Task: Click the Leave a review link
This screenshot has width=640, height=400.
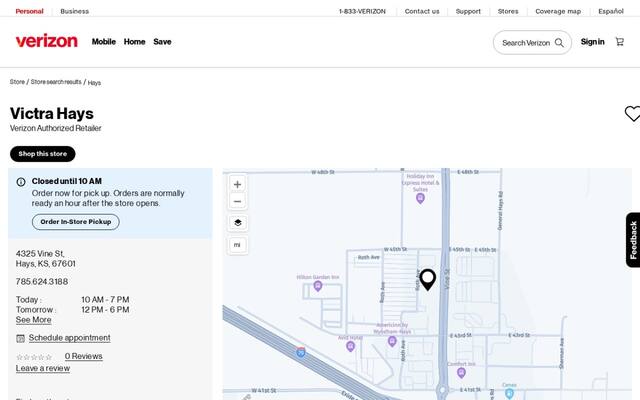Action: pos(43,368)
